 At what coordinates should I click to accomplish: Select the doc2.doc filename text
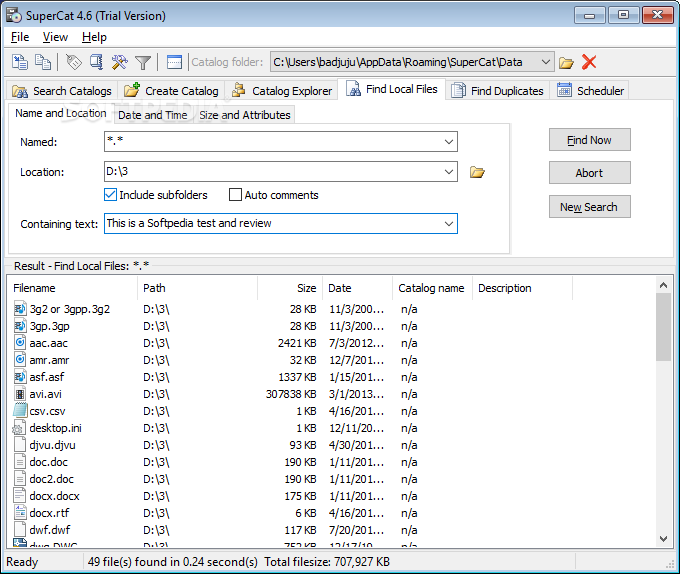51,479
